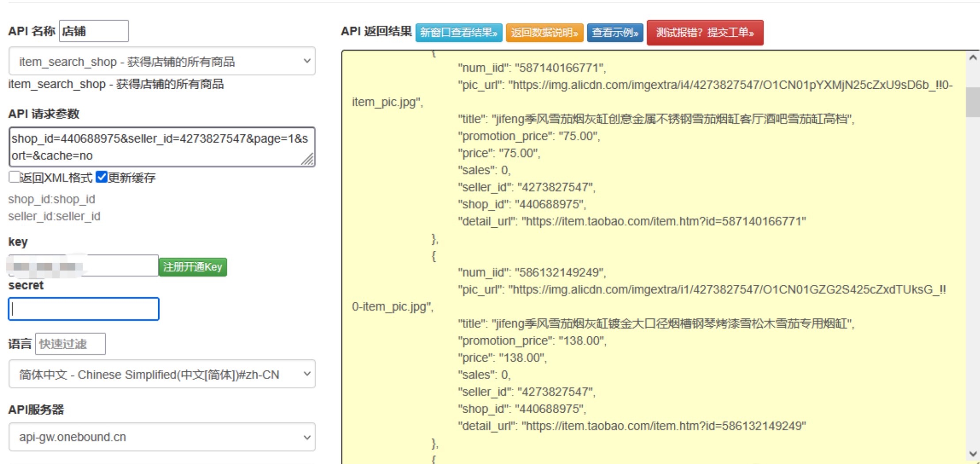This screenshot has height=464, width=980.
Task: Enable the 返回XML格式 checkbox
Action: (x=14, y=177)
